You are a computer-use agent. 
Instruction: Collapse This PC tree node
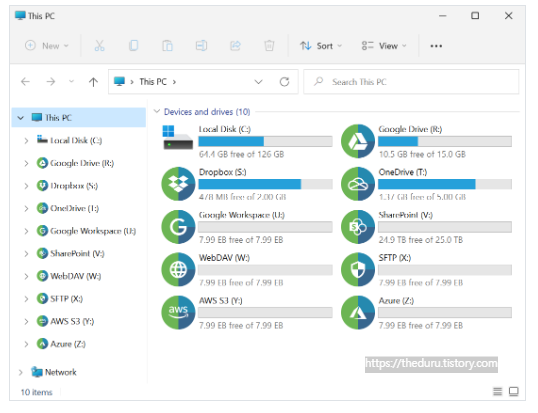(21, 118)
